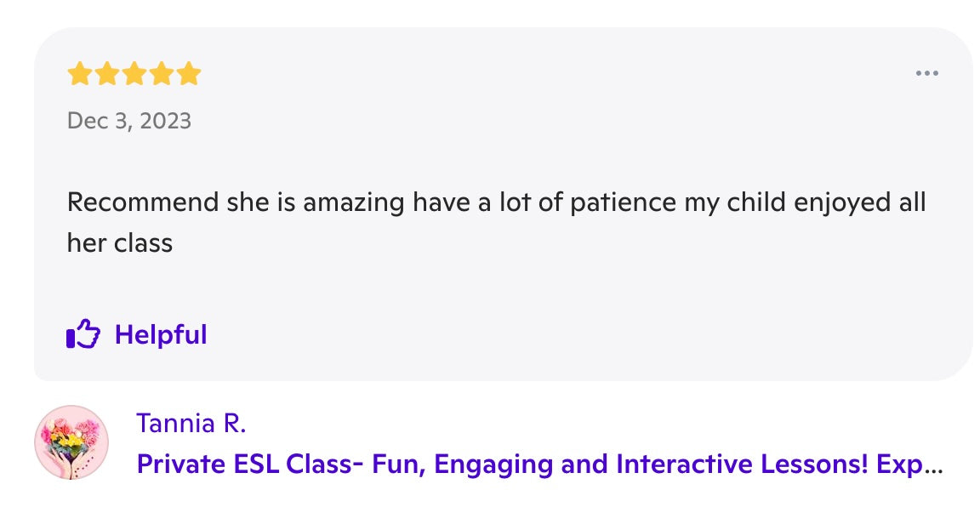Click the "her class" review text line
980x507 pixels.
coord(120,243)
